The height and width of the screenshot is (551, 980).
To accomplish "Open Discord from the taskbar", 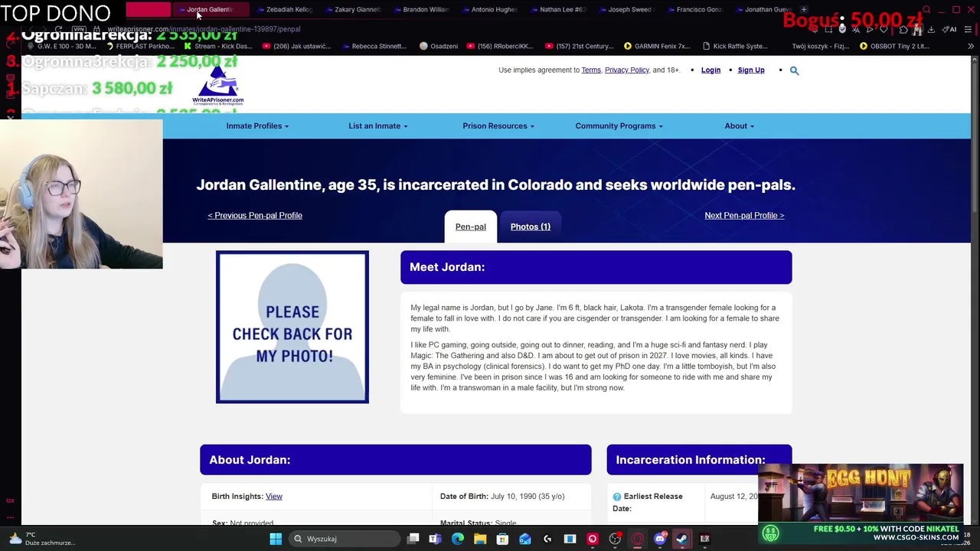I will coord(660,539).
